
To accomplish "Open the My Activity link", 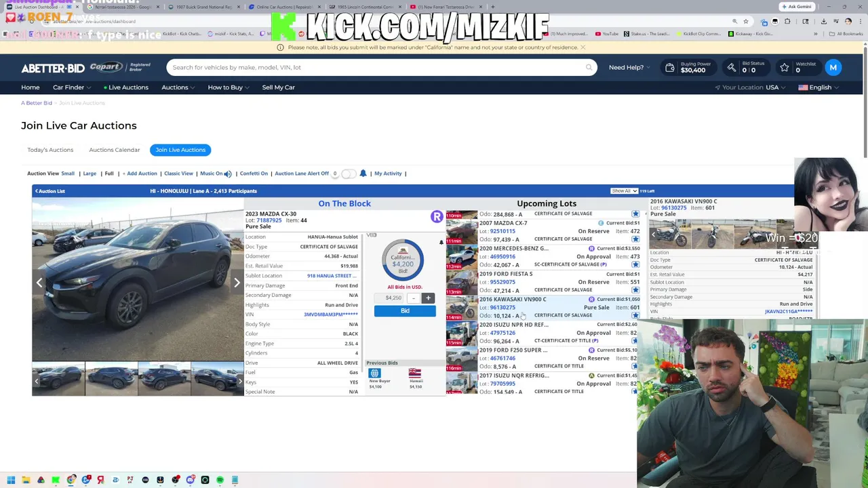I will point(388,174).
